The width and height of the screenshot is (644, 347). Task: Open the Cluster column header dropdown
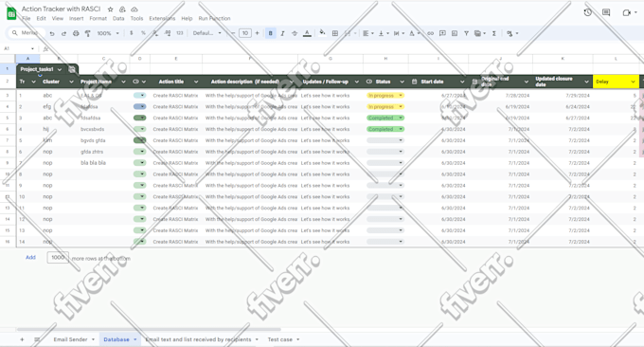pos(71,82)
